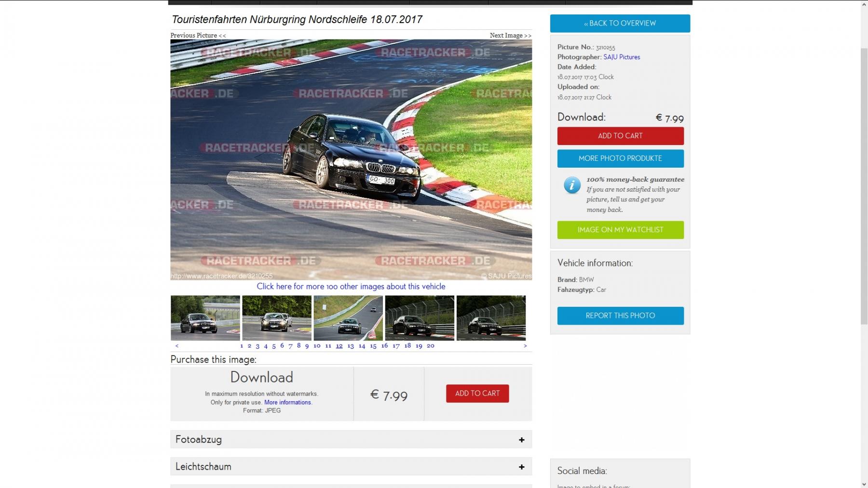Open the first BMW thumbnail
Viewport: 868px width, 488px height.
(205, 318)
